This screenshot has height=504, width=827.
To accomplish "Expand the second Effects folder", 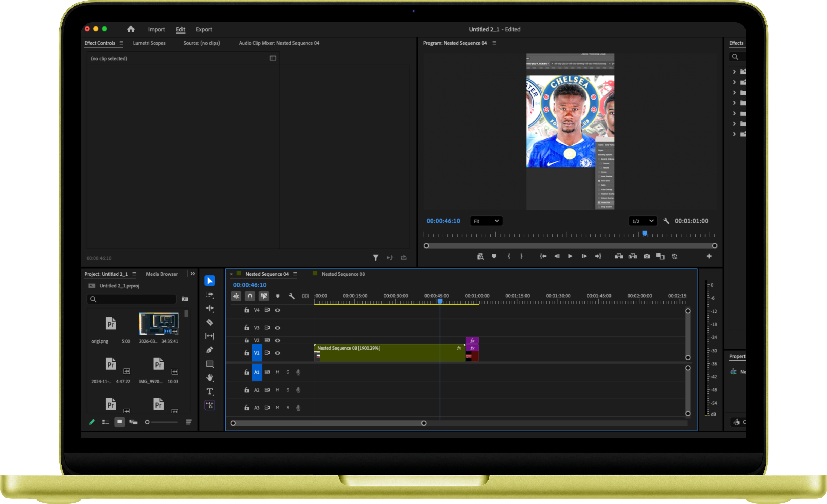I will tap(734, 82).
